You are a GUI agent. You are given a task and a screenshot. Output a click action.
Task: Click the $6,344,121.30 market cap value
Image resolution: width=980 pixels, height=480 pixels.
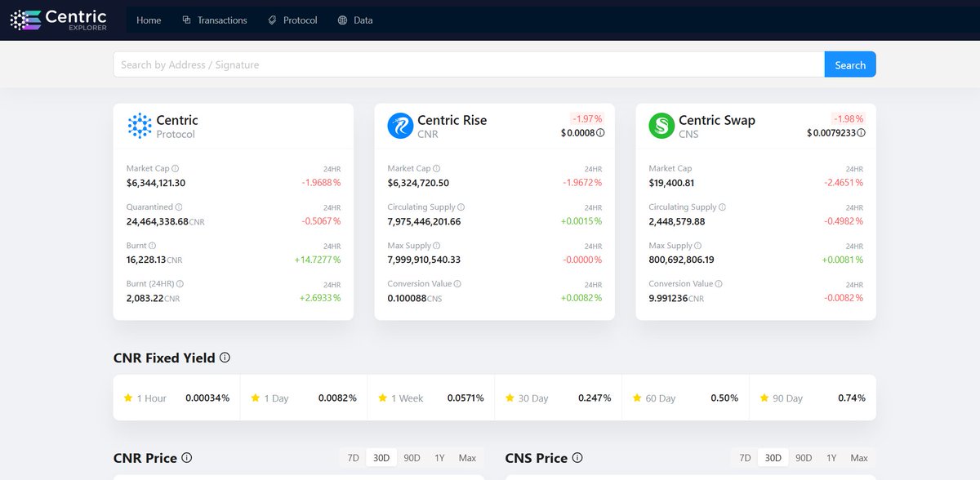pyautogui.click(x=156, y=183)
